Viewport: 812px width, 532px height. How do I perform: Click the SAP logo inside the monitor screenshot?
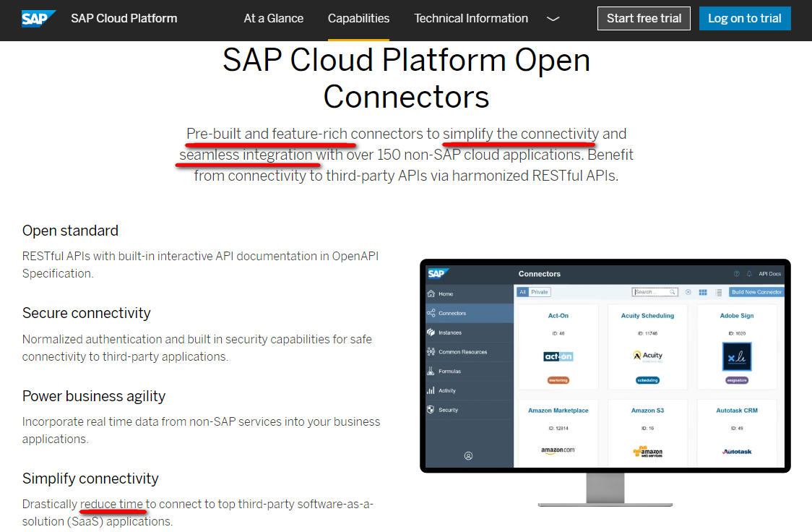tap(437, 273)
